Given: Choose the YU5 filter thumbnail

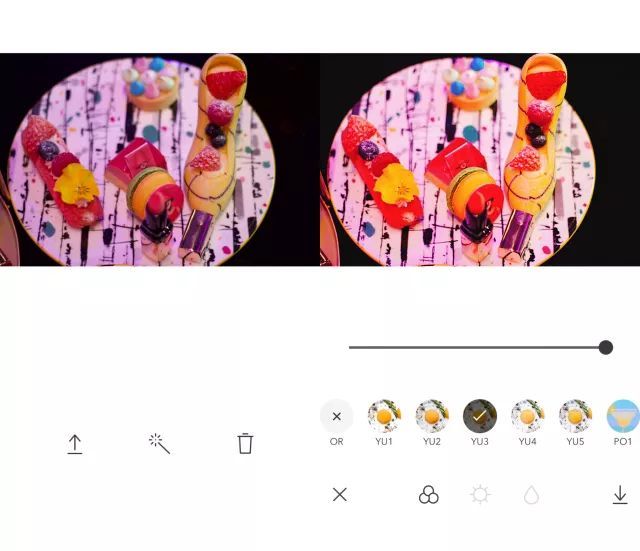Looking at the screenshot, I should click(575, 416).
